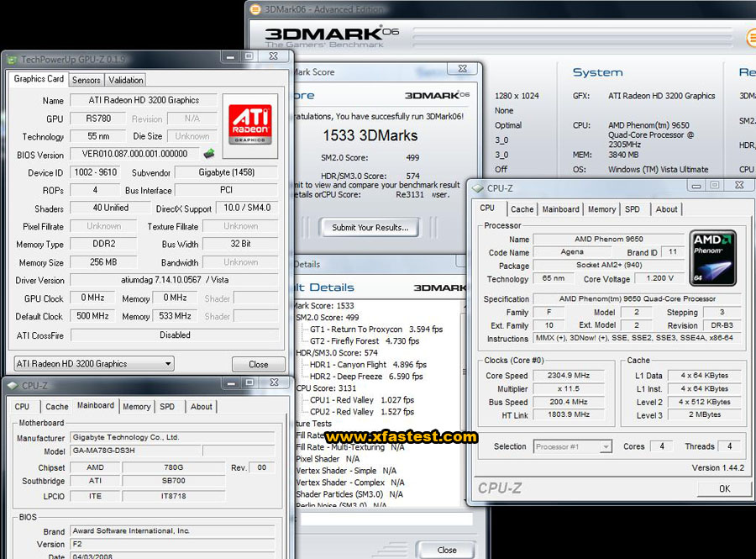Select Vertex Shader - Complex entry

coord(350,483)
